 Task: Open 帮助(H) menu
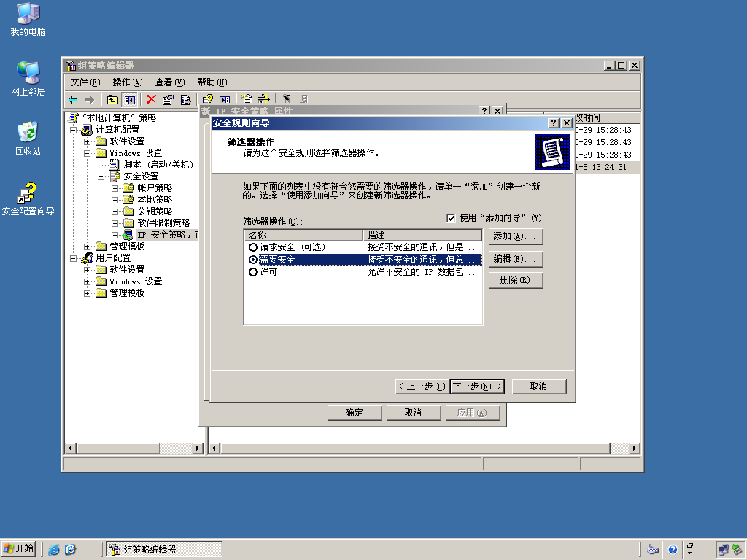[212, 82]
